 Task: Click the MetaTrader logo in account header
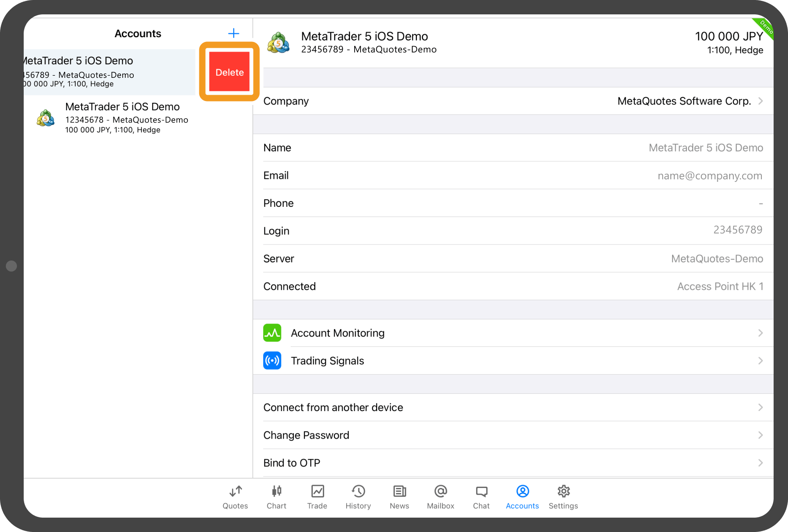point(278,42)
